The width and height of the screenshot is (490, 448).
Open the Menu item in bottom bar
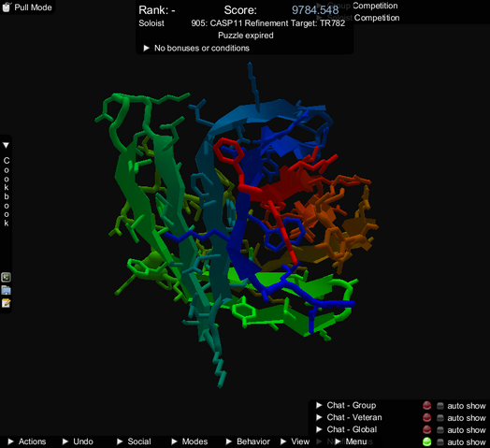(x=352, y=441)
